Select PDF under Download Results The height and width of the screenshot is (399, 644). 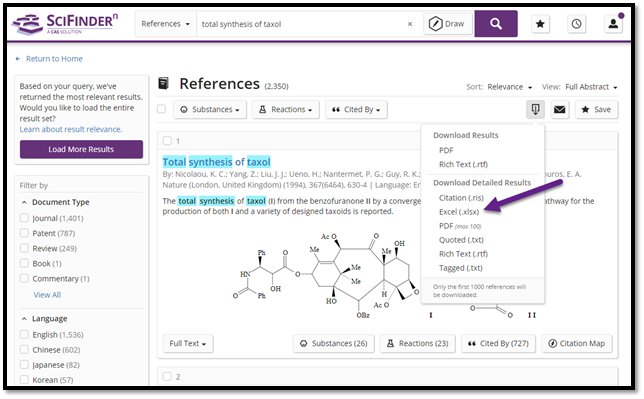point(446,150)
